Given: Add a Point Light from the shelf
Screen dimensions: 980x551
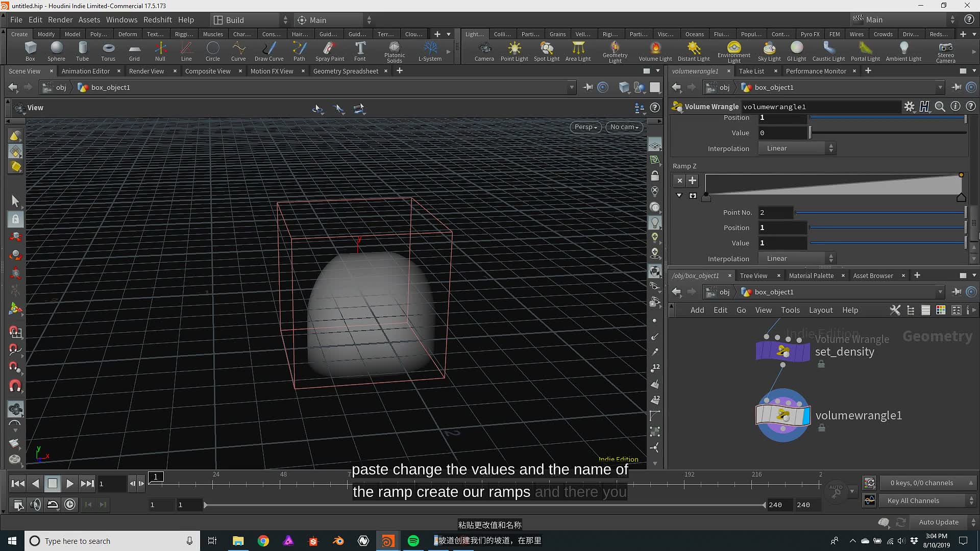Looking at the screenshot, I should click(x=514, y=52).
